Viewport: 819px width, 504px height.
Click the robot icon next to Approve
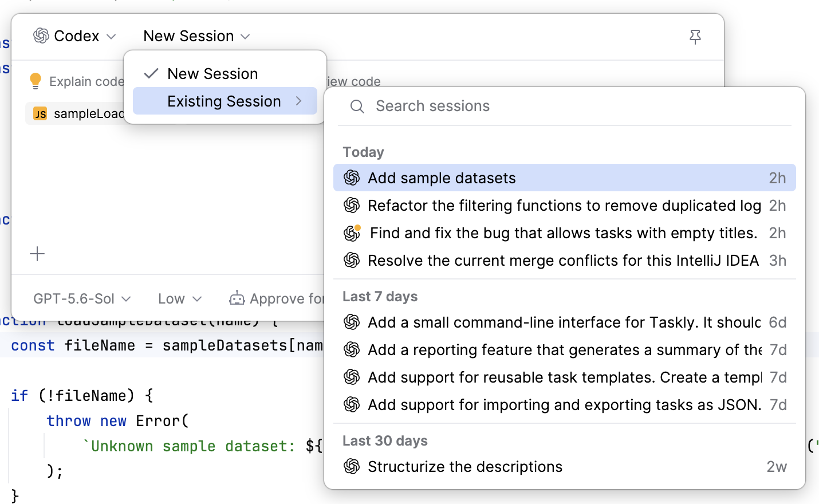[237, 298]
